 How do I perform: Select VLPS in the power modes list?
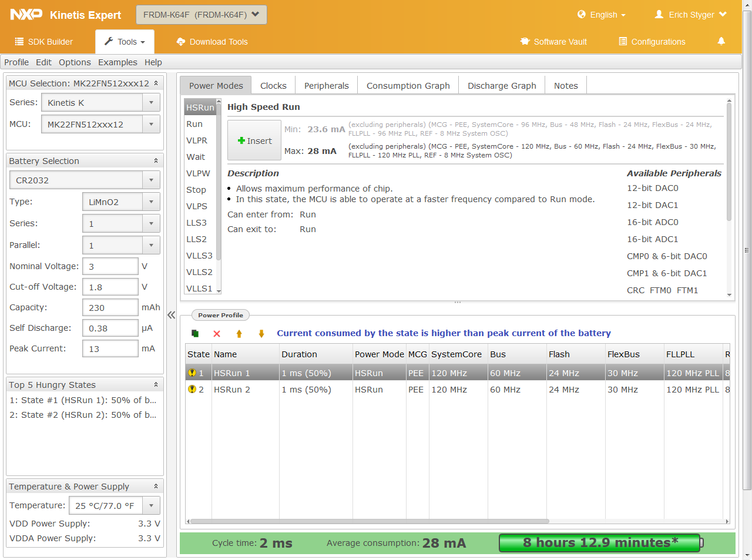197,206
